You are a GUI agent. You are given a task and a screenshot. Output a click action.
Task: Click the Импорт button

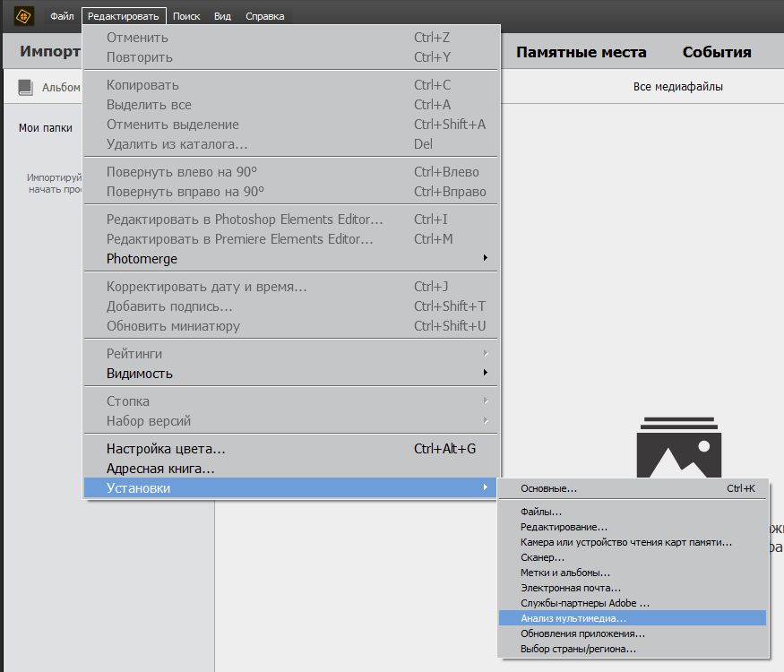pos(49,51)
